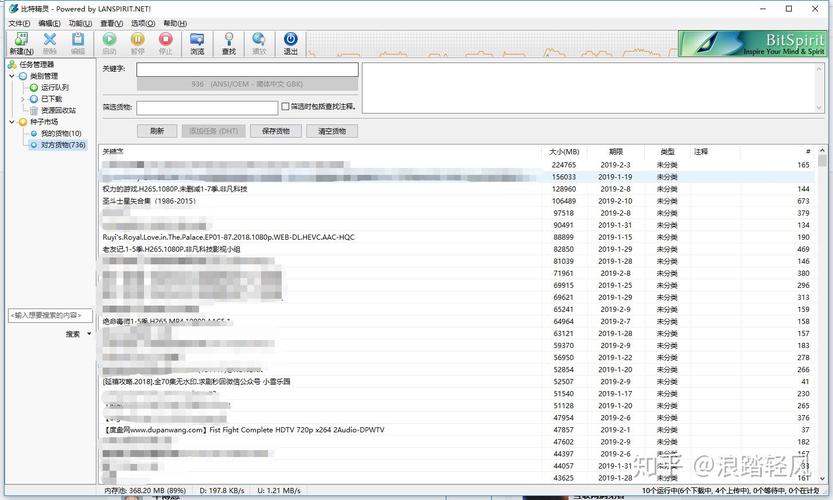Open the 文件(F) menu
Viewport: 833px width, 500px height.
click(x=19, y=23)
